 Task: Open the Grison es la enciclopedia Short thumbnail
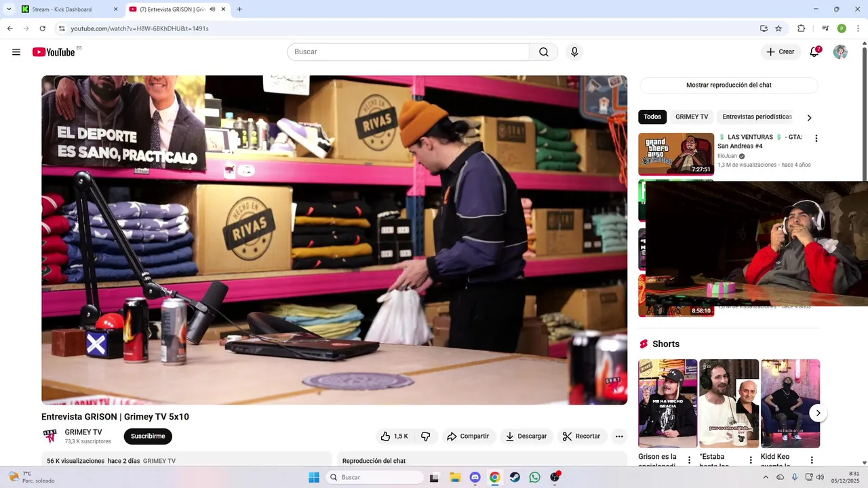point(667,403)
